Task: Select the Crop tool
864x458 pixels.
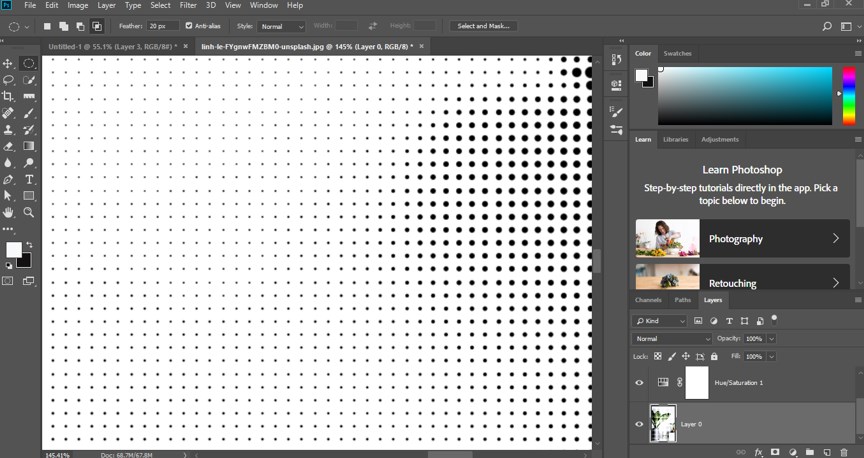Action: (8, 96)
